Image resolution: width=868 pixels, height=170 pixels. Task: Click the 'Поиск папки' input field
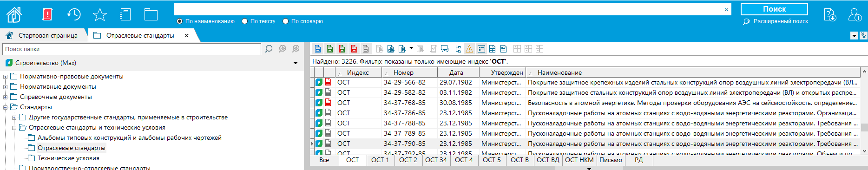point(132,49)
